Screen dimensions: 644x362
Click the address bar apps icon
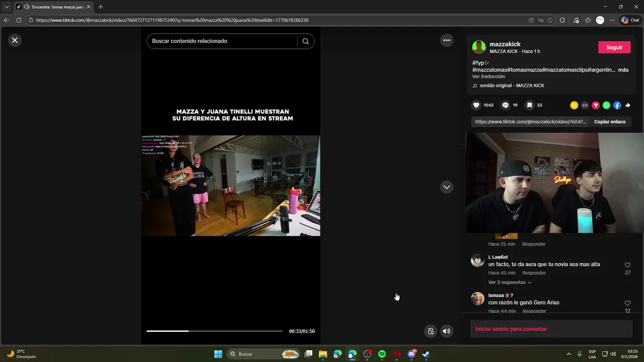[x=531, y=20]
